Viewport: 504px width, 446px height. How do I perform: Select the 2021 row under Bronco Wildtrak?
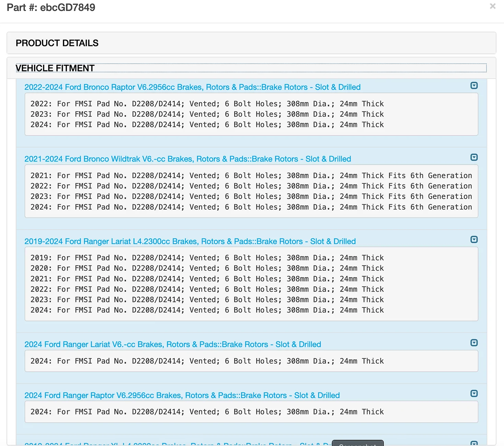coord(251,176)
